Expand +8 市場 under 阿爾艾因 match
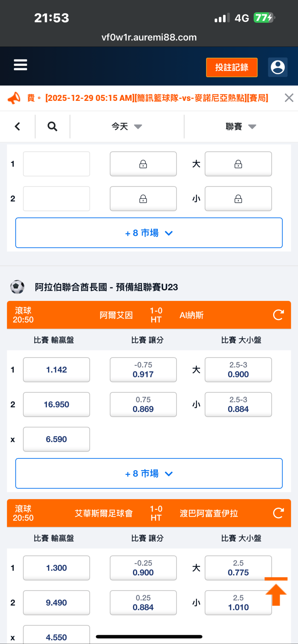Viewport: 298px width, 644px height. click(x=149, y=473)
